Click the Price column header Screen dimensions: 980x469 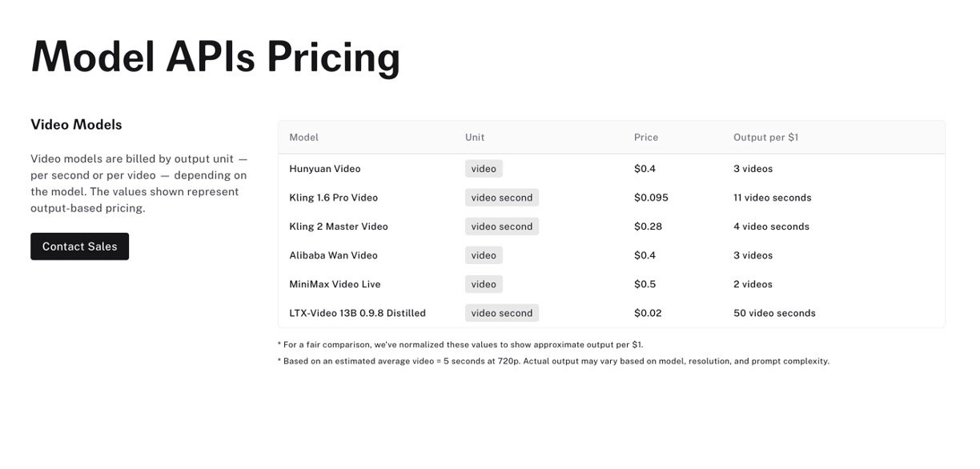[646, 138]
